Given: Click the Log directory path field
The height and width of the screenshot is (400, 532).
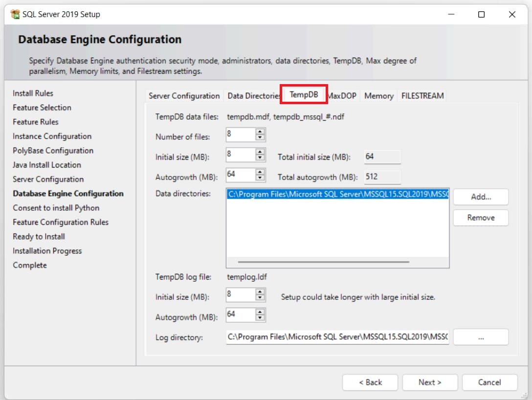Looking at the screenshot, I should pyautogui.click(x=337, y=337).
